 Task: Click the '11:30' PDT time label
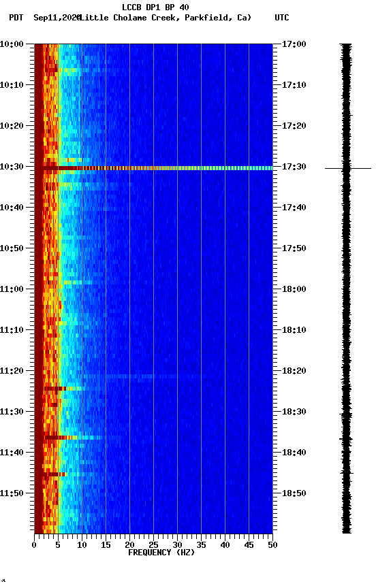point(12,412)
